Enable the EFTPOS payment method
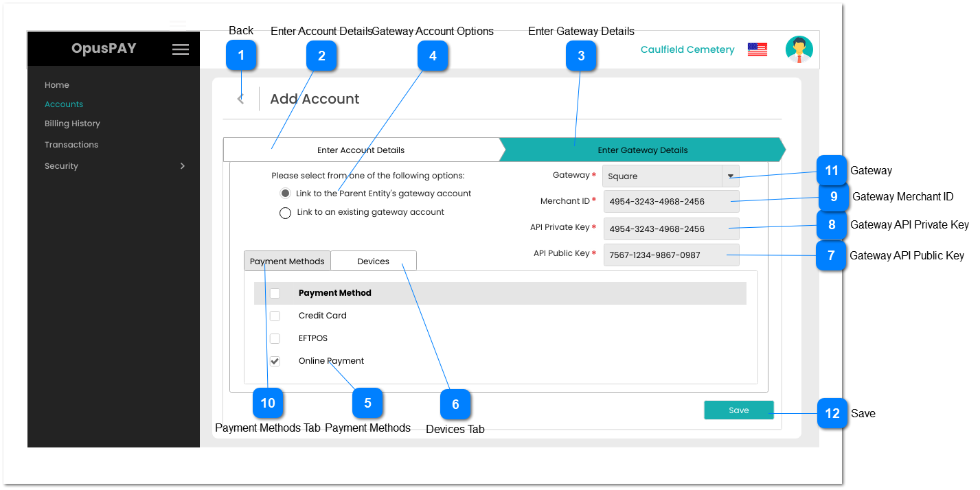 275,338
